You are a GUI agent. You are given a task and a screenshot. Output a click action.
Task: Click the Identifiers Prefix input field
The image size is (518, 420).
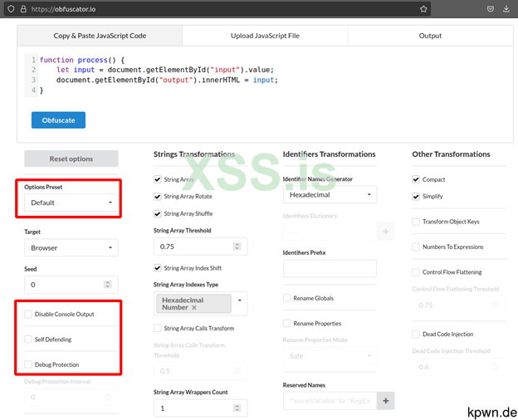pos(330,268)
